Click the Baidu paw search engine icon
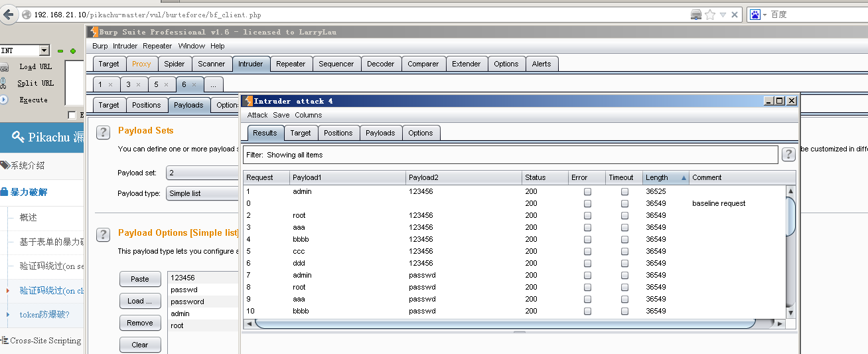868x354 pixels. [x=755, y=14]
